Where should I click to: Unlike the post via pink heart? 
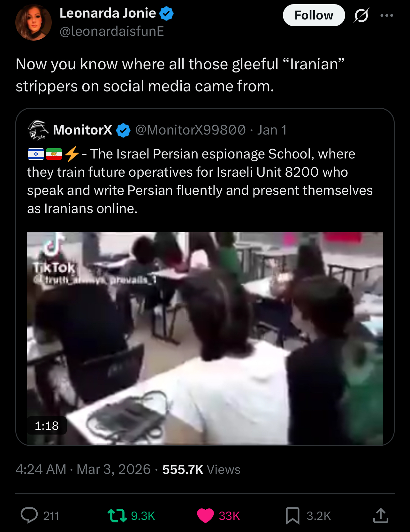tap(205, 515)
